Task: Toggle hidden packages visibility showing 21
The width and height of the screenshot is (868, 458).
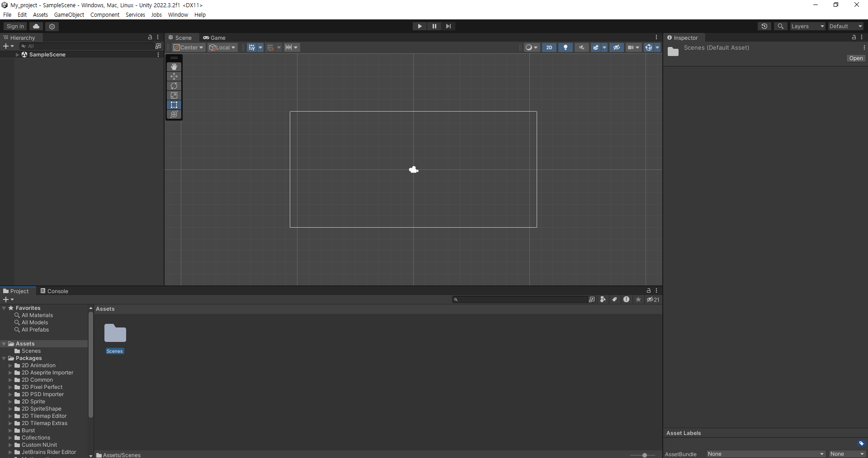Action: [x=653, y=299]
